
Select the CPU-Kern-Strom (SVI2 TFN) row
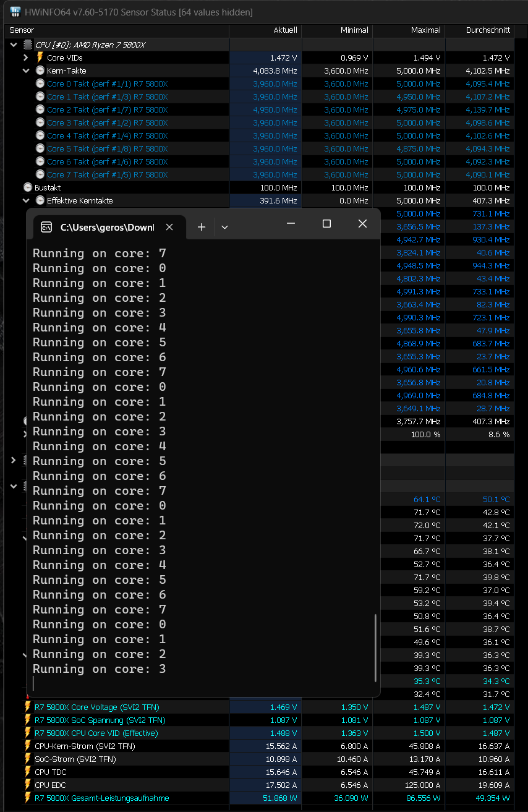(260, 746)
